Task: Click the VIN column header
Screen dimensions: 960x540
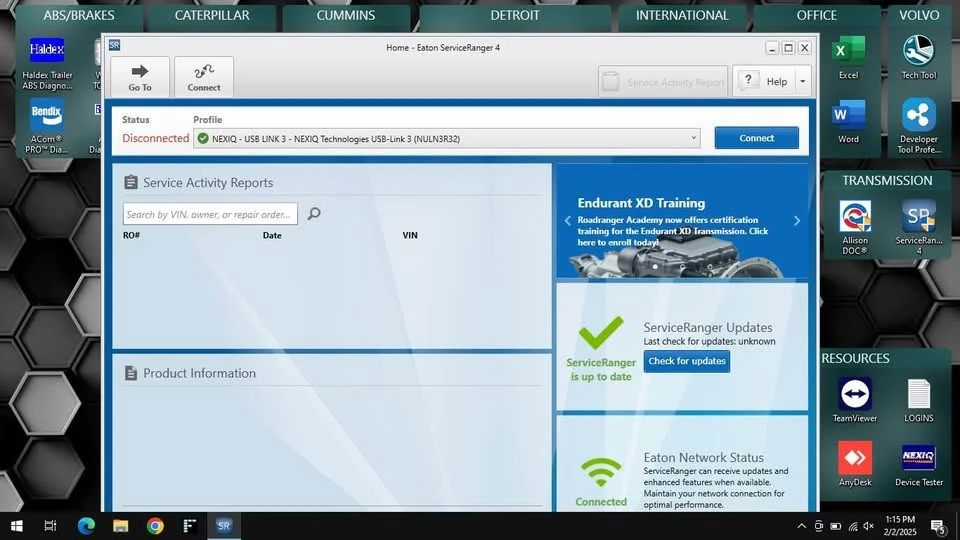Action: [410, 235]
